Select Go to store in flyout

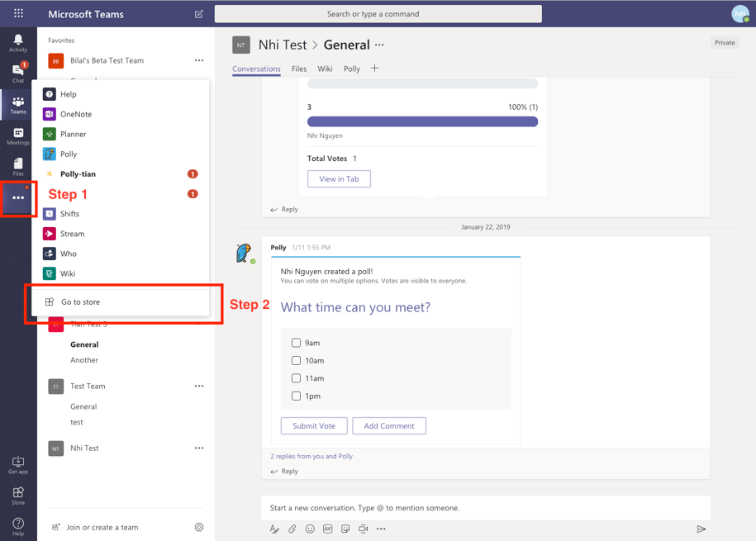click(x=120, y=301)
